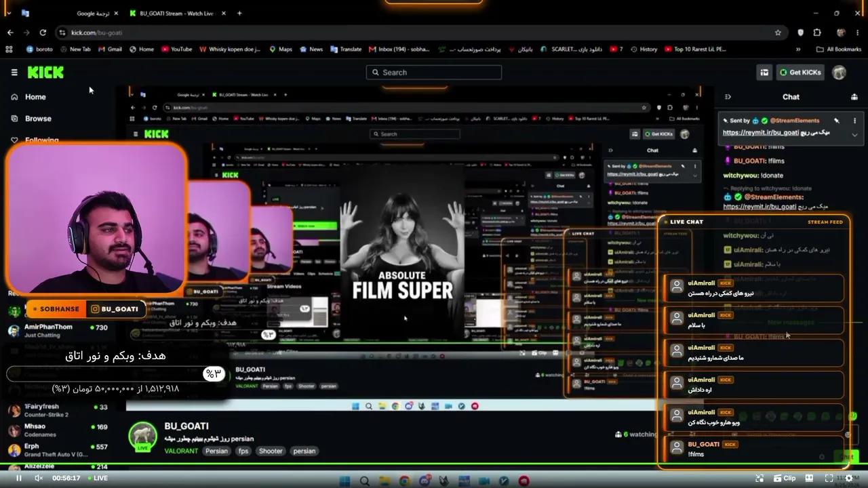The width and height of the screenshot is (868, 488).
Task: Open the apps grid in bookmarks bar
Action: coord(9,49)
